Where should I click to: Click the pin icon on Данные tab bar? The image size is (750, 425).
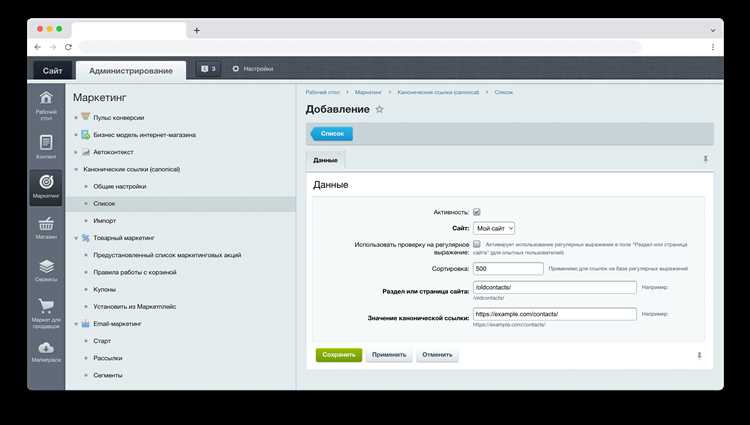[706, 159]
